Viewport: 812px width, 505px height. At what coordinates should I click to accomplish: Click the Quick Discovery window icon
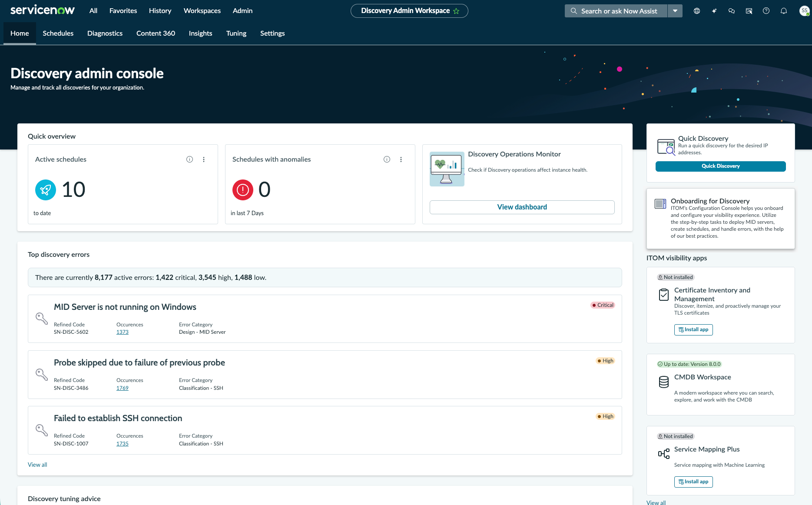tap(666, 147)
